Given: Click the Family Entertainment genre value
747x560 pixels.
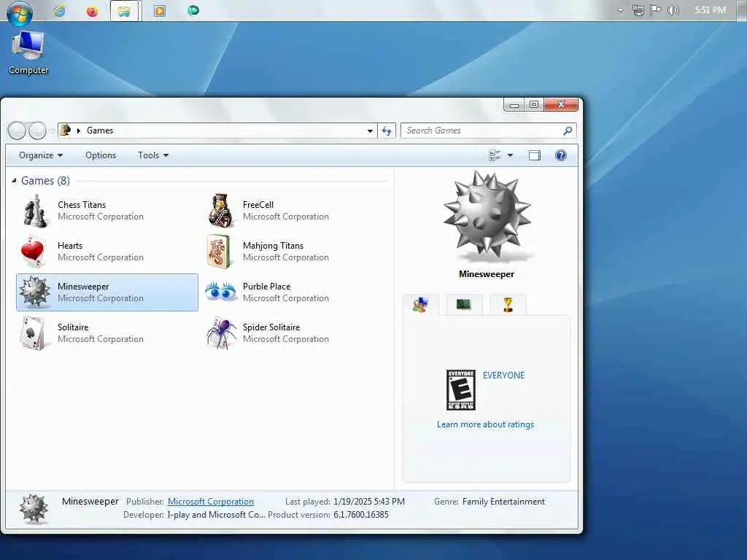Looking at the screenshot, I should pyautogui.click(x=503, y=502).
